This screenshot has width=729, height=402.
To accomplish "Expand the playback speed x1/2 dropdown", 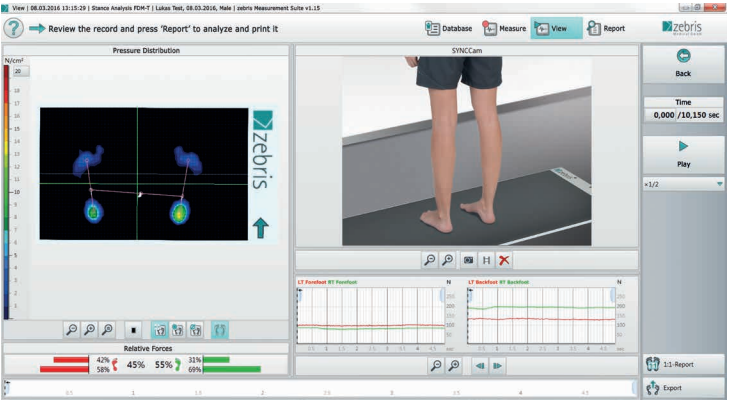I will click(719, 185).
